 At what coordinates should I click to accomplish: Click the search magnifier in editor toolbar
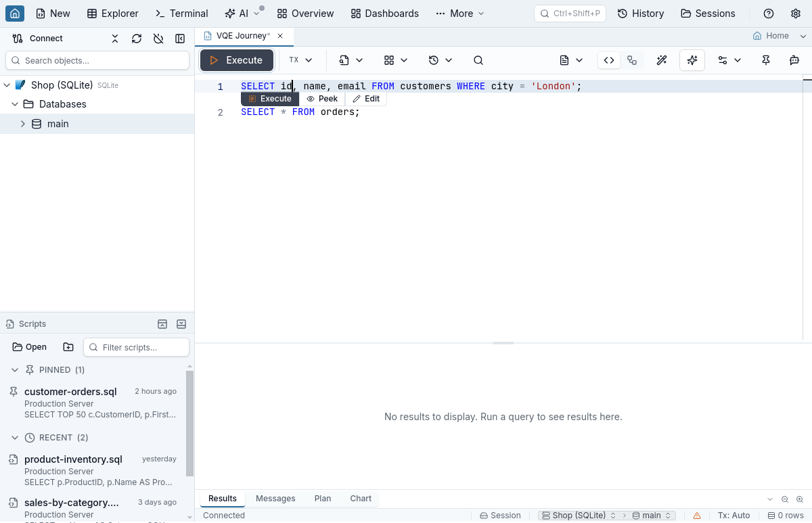click(x=478, y=60)
